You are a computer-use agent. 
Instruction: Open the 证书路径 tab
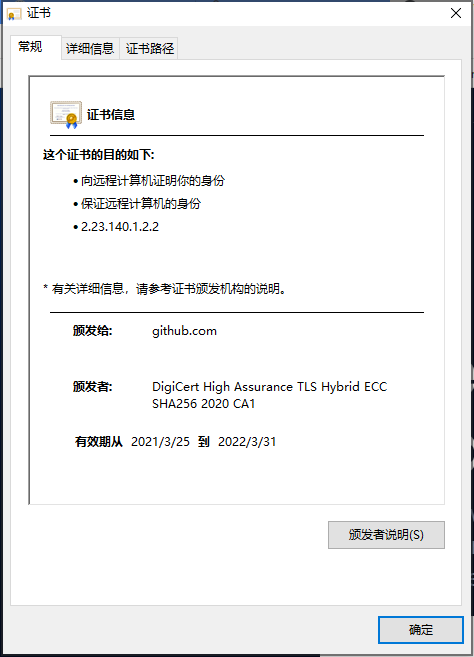tap(150, 49)
